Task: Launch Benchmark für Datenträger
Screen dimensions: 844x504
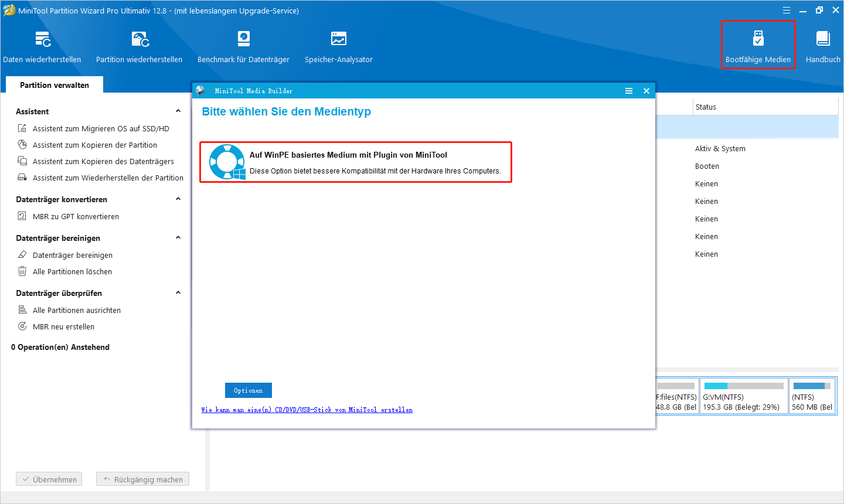Action: pos(243,46)
